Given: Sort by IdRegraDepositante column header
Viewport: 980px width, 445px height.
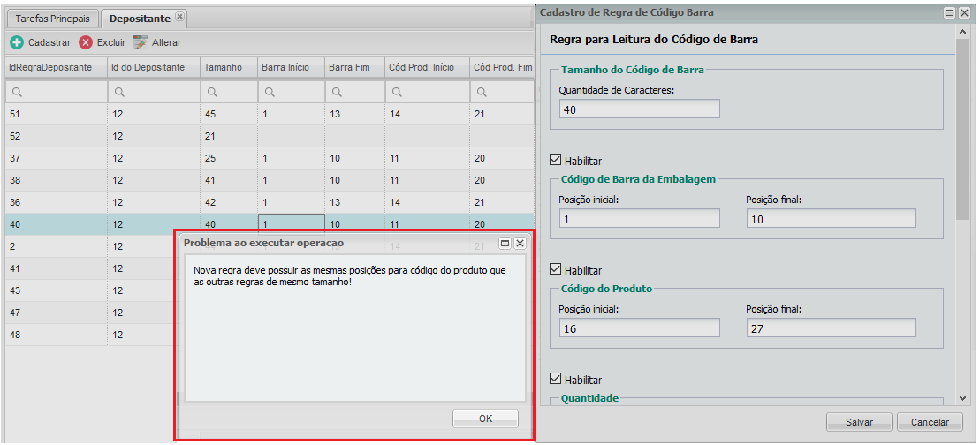Looking at the screenshot, I should pos(56,67).
